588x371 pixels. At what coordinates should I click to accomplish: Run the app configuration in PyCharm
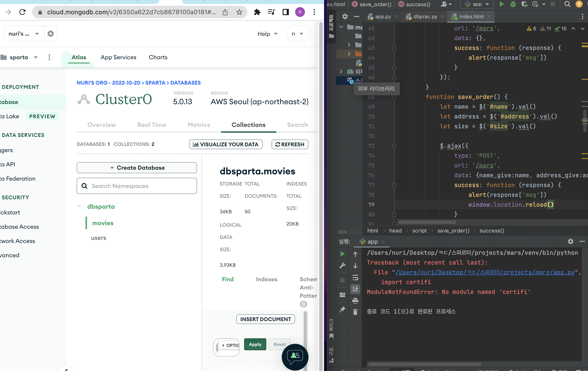click(x=501, y=4)
